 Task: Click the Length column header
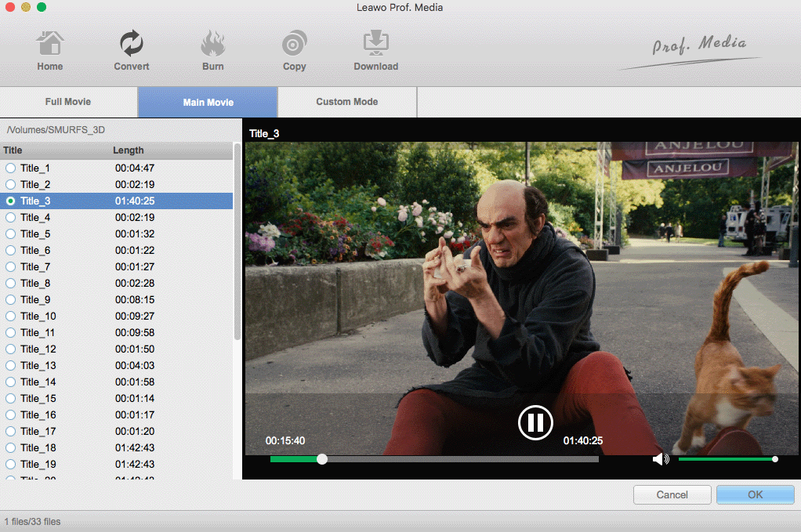[129, 150]
